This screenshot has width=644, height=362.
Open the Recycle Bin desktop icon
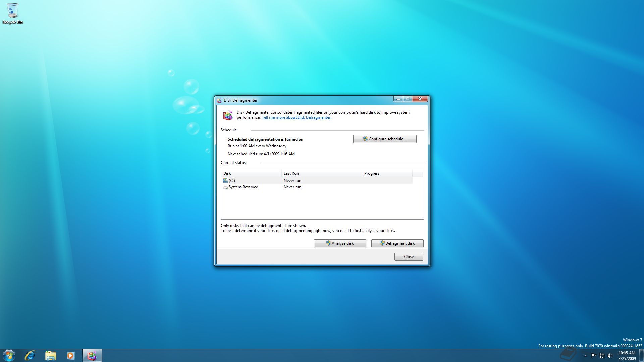(x=13, y=14)
